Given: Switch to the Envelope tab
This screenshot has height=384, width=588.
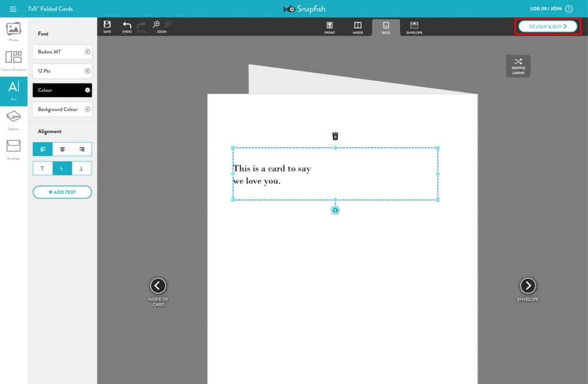Looking at the screenshot, I should click(x=414, y=27).
